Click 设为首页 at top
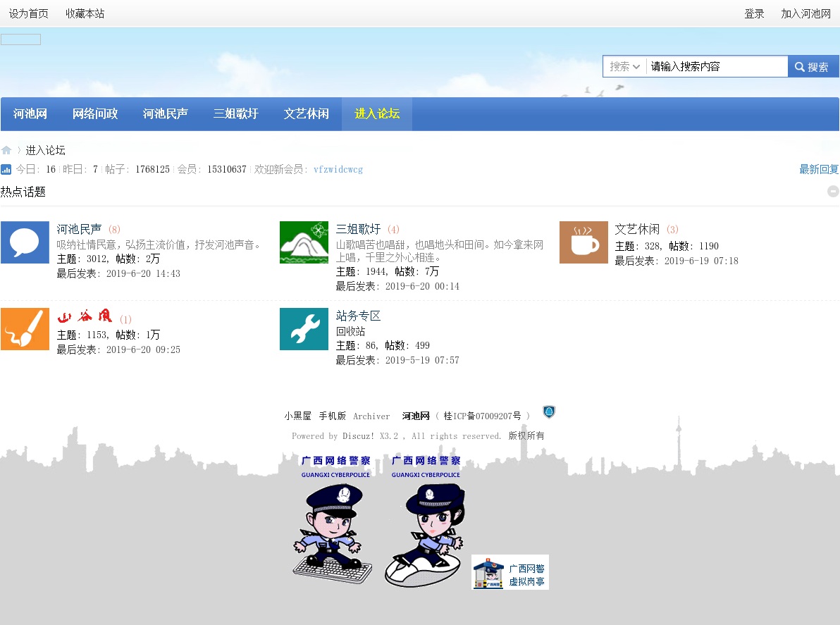 (29, 14)
